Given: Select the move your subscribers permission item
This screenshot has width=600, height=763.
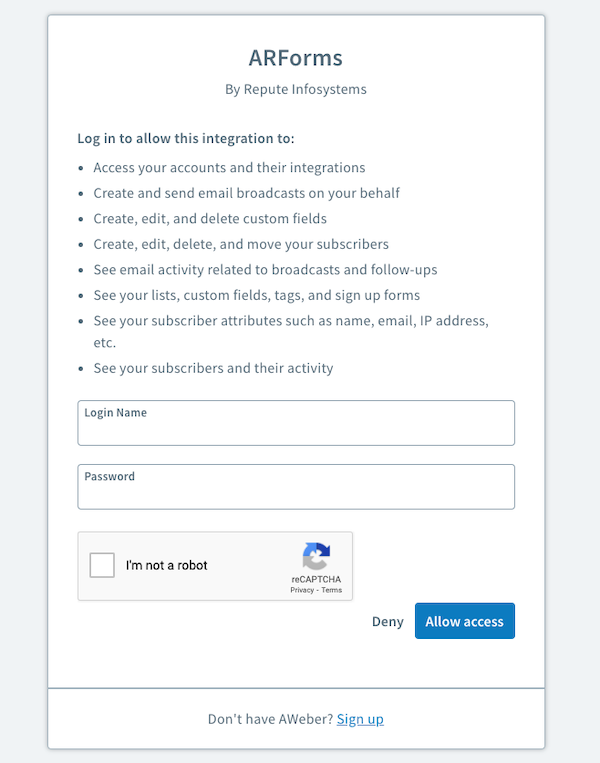Looking at the screenshot, I should point(241,244).
